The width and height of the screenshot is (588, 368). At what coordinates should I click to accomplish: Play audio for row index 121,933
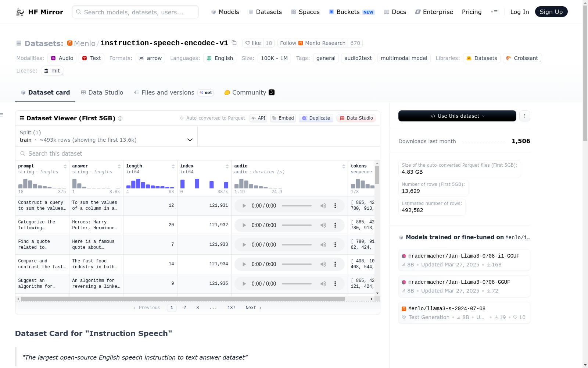244,245
